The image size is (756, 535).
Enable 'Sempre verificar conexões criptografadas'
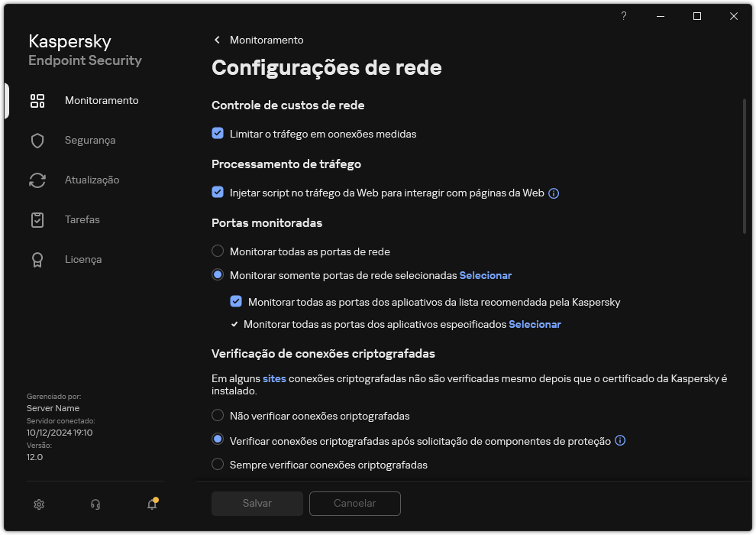pos(218,465)
